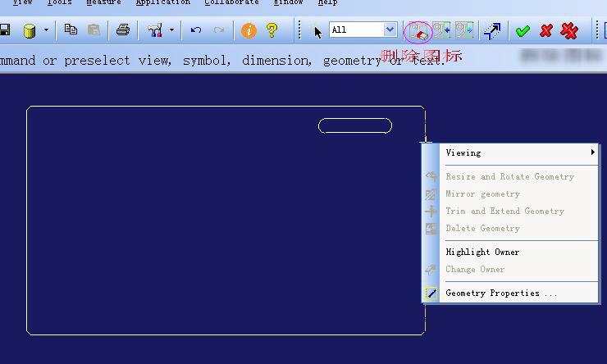This screenshot has height=364, width=607.
Task: Select the black arrow pointer tool
Action: click(x=317, y=32)
